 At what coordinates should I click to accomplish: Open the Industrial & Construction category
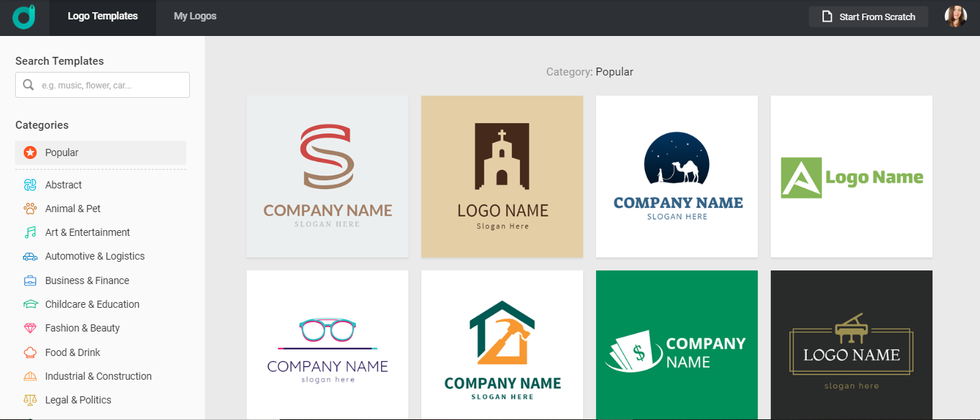[98, 376]
